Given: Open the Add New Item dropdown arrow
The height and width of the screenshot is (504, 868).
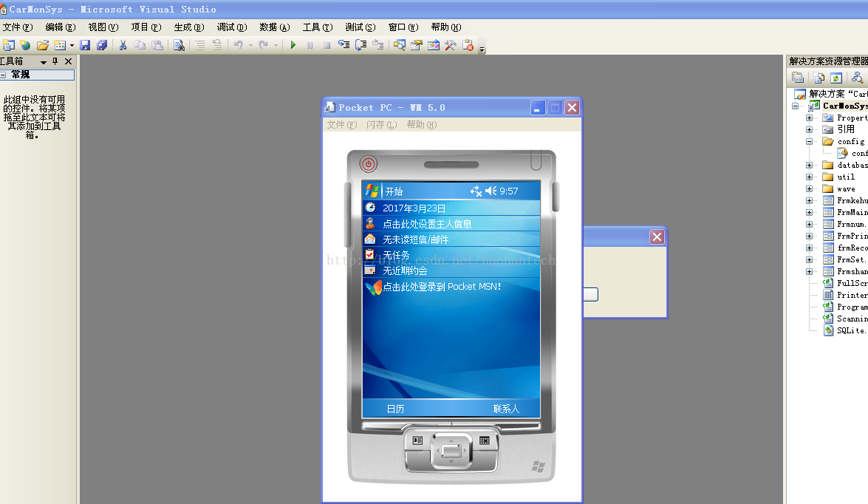Looking at the screenshot, I should 72,45.
